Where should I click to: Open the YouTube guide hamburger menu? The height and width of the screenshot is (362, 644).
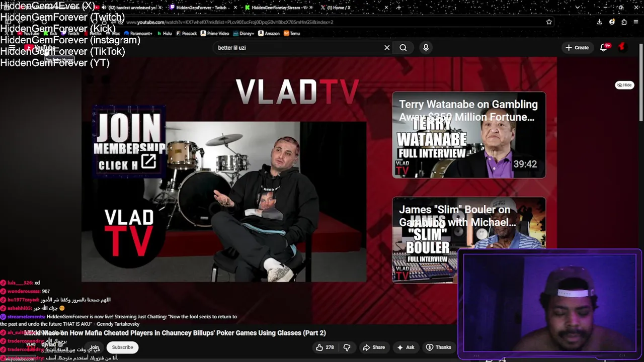click(11, 48)
